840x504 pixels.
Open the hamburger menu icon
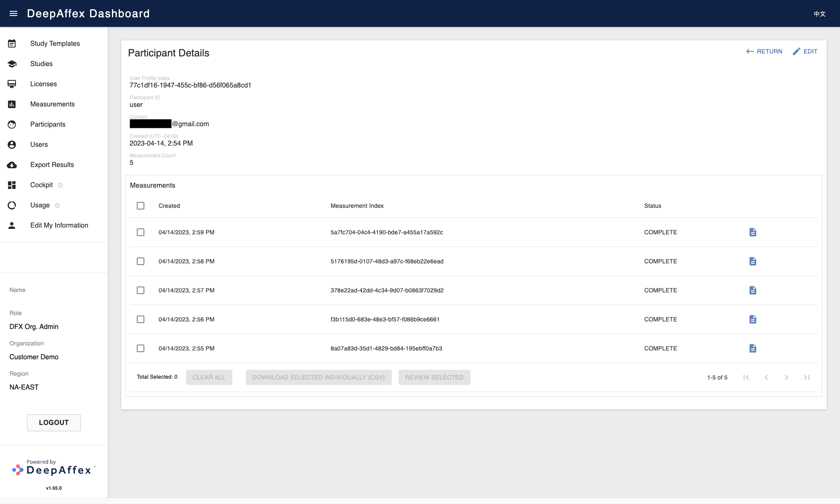point(13,13)
